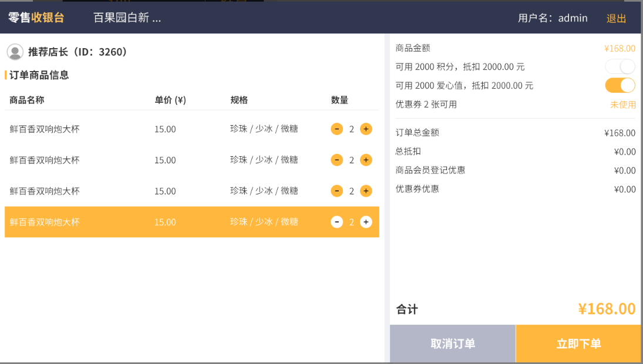Viewport: 643px width, 364px height.
Task: Increase quantity of highlighted orange row
Action: 366,222
